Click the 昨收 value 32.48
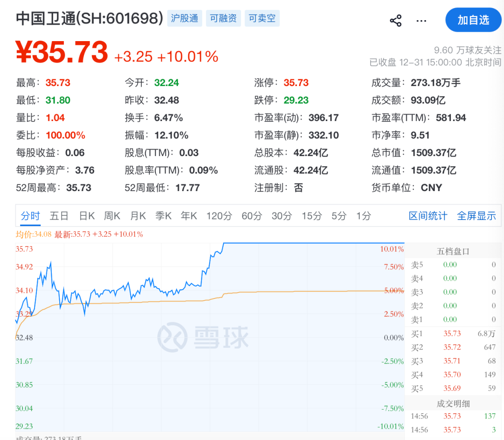 [167, 100]
